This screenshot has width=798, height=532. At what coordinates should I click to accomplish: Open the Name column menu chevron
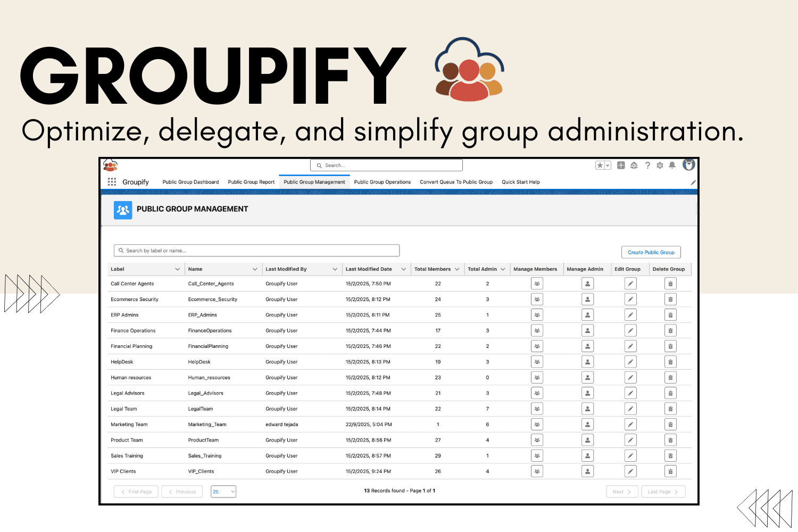pyautogui.click(x=255, y=269)
